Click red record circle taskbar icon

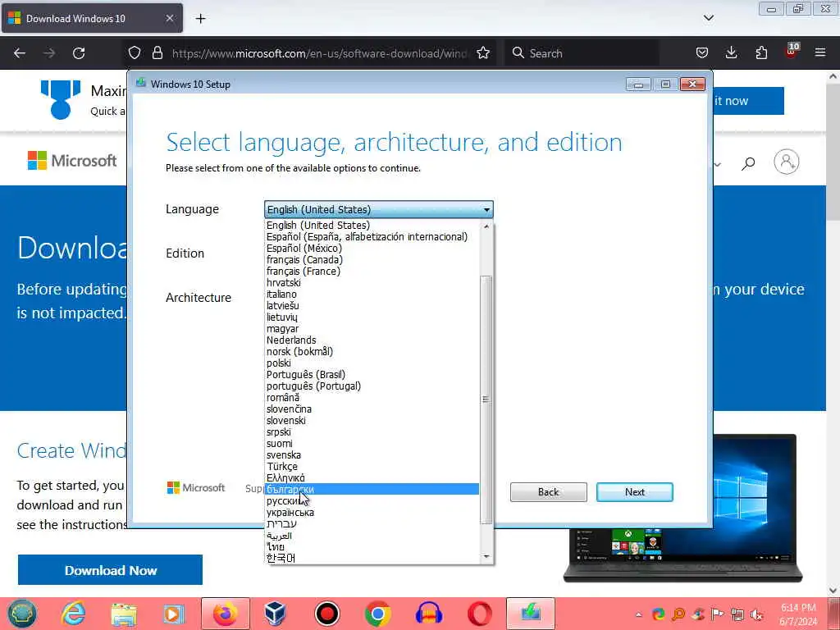pos(326,614)
